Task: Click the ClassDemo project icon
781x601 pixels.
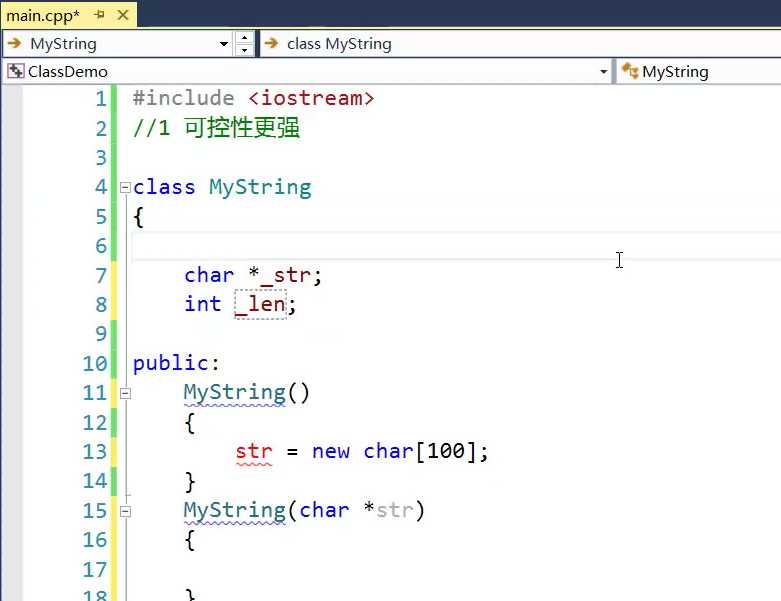Action: [x=15, y=71]
